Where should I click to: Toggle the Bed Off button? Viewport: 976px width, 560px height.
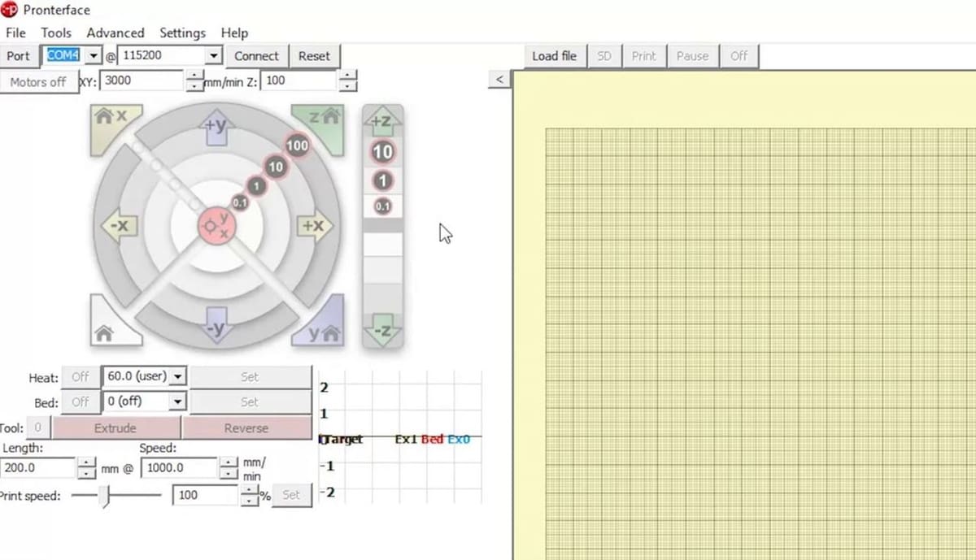(x=81, y=402)
